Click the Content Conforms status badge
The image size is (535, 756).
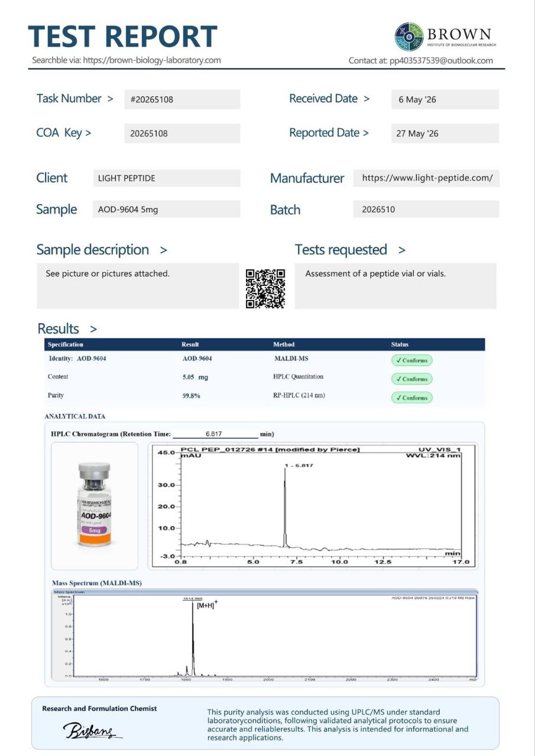coord(411,379)
